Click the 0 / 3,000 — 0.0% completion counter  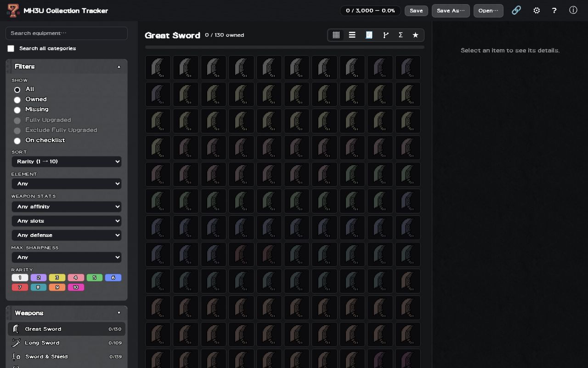tap(370, 11)
